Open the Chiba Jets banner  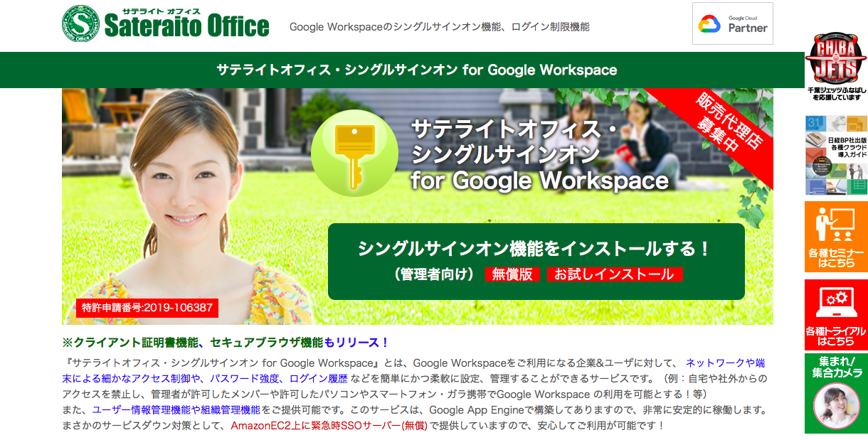(x=835, y=65)
